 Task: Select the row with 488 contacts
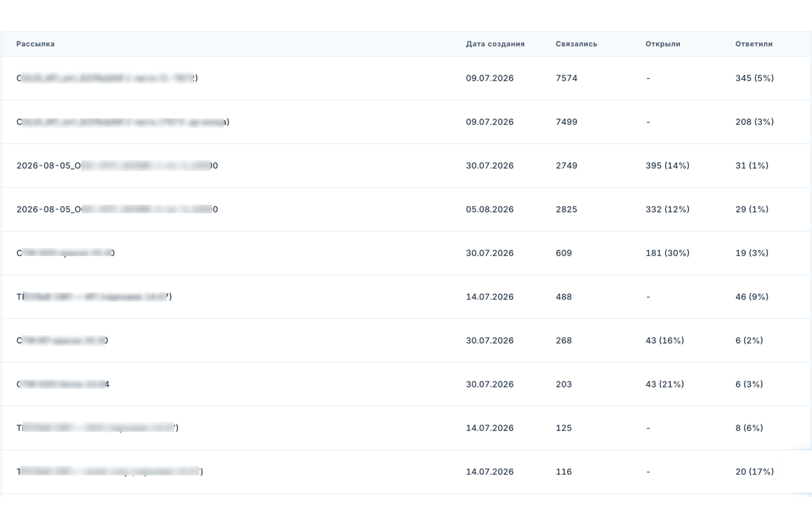[x=406, y=297]
